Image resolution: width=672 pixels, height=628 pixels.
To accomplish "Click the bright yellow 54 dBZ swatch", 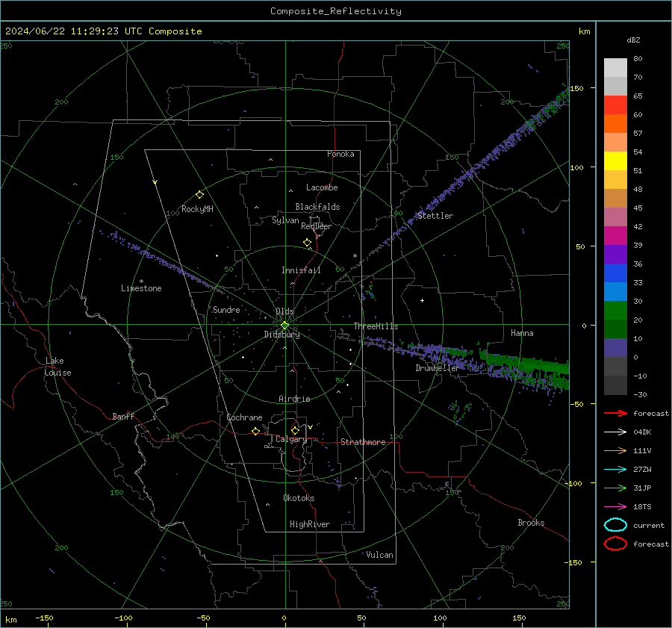I will coord(615,161).
